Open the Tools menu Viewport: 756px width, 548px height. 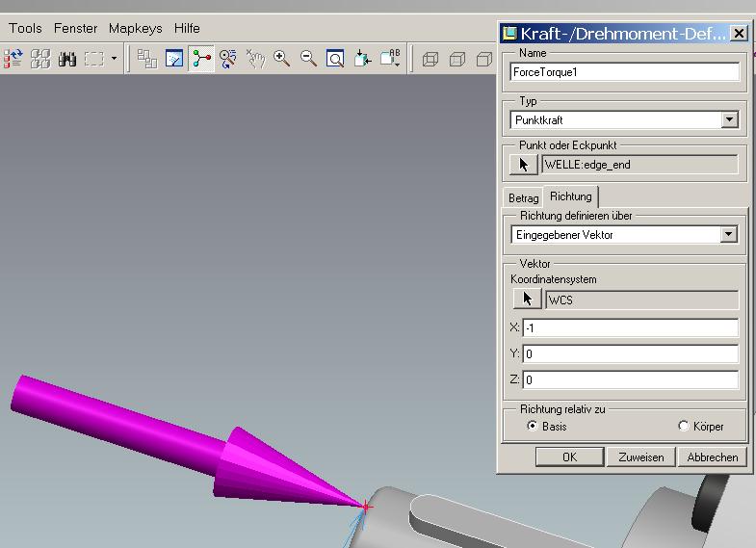[x=25, y=29]
